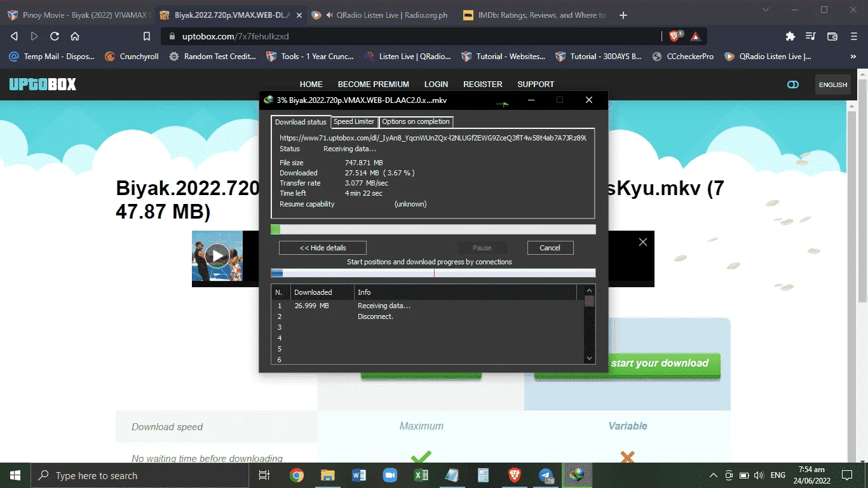Switch to IMDb Ratings tab
The width and height of the screenshot is (868, 488).
click(x=534, y=15)
